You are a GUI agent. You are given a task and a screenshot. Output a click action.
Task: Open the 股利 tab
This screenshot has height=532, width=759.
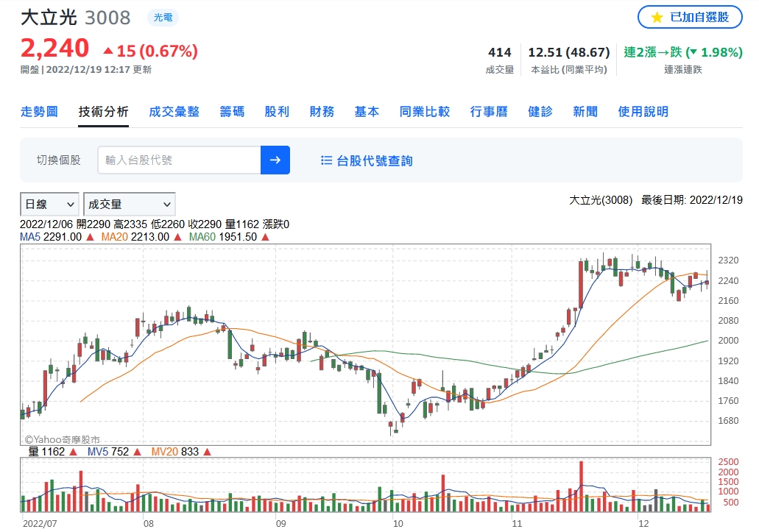point(277,112)
